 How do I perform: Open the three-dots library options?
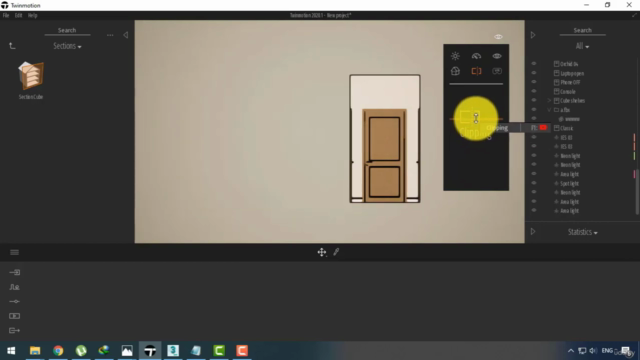pyautogui.click(x=110, y=35)
